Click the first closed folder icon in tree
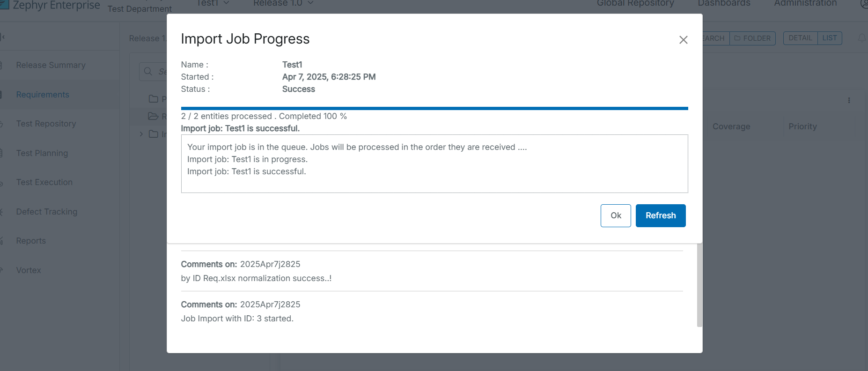The image size is (868, 371). 153,99
